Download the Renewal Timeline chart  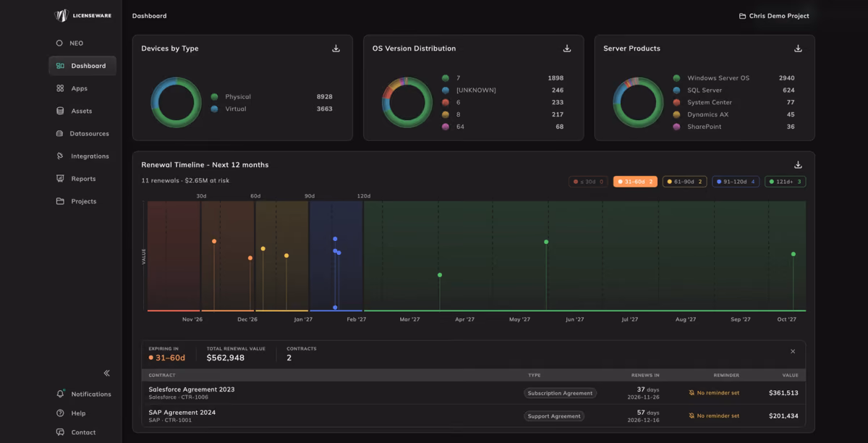[x=798, y=165]
